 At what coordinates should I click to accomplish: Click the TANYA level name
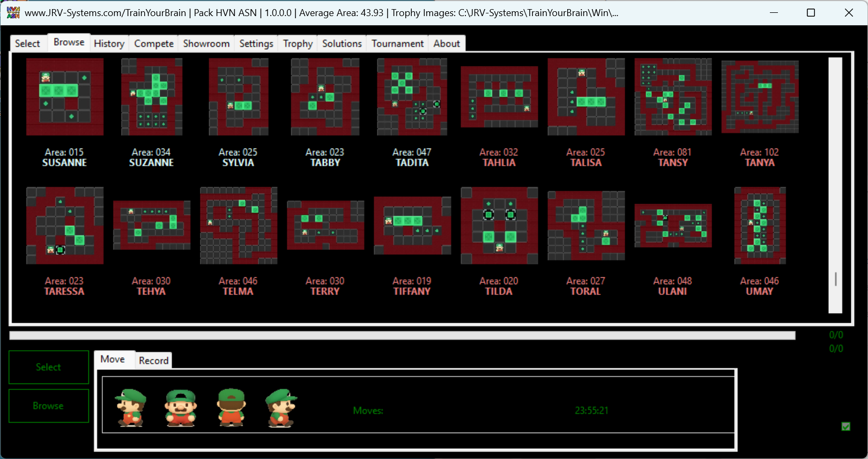click(x=760, y=162)
